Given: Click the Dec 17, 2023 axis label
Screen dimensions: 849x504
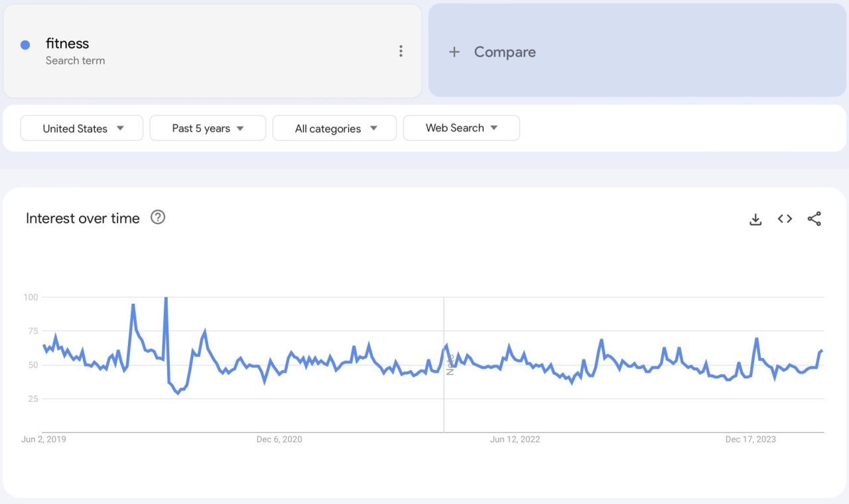Looking at the screenshot, I should 750,439.
